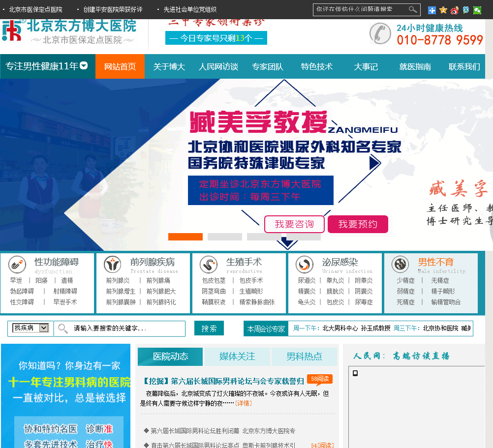Click the 58阅读 read-count badge
493x448 pixels.
point(320,379)
